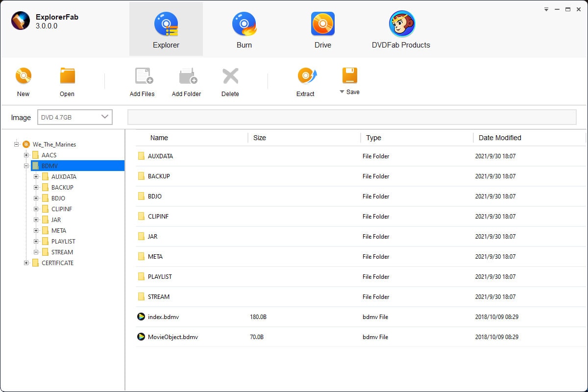588x392 pixels.
Task: Click the JAR folder icon in list
Action: tap(141, 236)
